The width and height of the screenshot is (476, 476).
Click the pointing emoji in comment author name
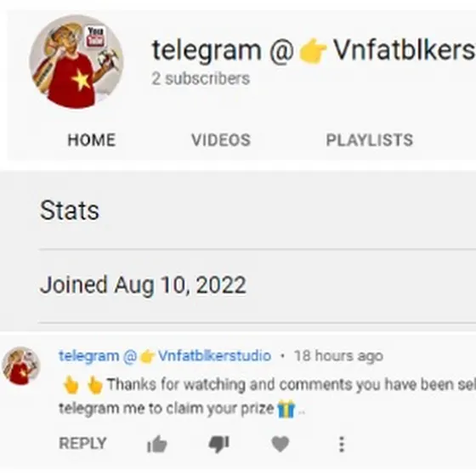147,356
